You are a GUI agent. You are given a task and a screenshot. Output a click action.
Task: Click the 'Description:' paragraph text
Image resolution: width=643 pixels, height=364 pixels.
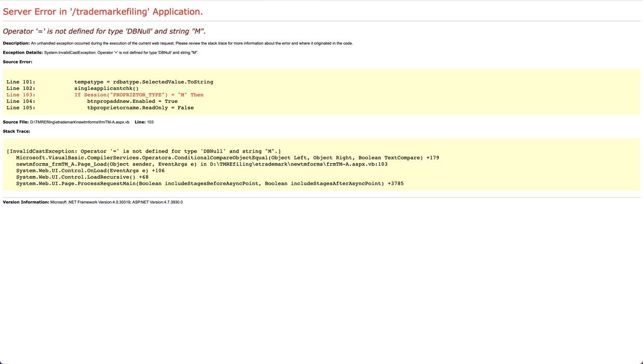[178, 43]
